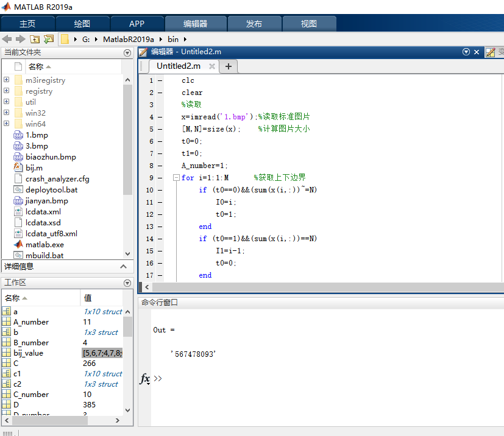
Task: Select the bij.m script icon
Action: coord(18,167)
